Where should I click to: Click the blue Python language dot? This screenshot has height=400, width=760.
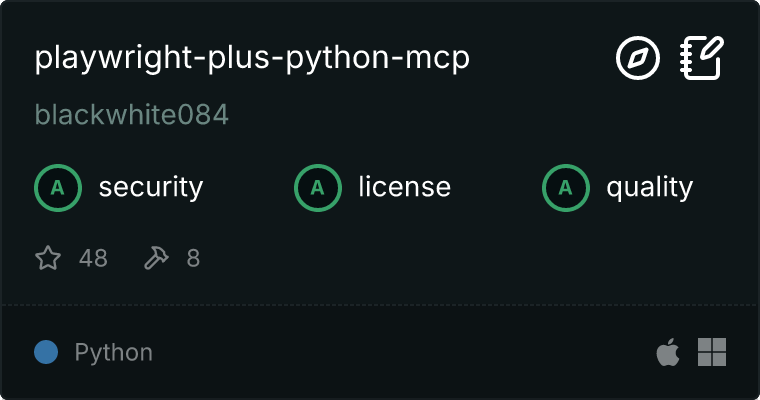coord(46,352)
